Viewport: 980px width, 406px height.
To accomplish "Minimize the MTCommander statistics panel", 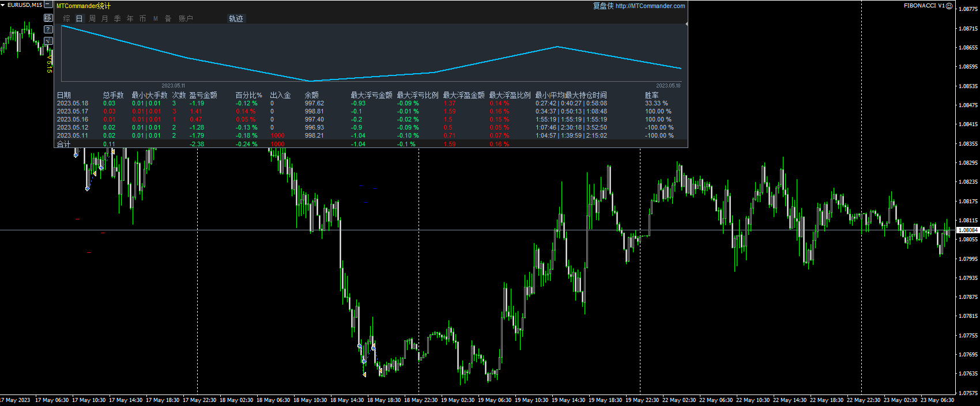I will click(x=48, y=5).
